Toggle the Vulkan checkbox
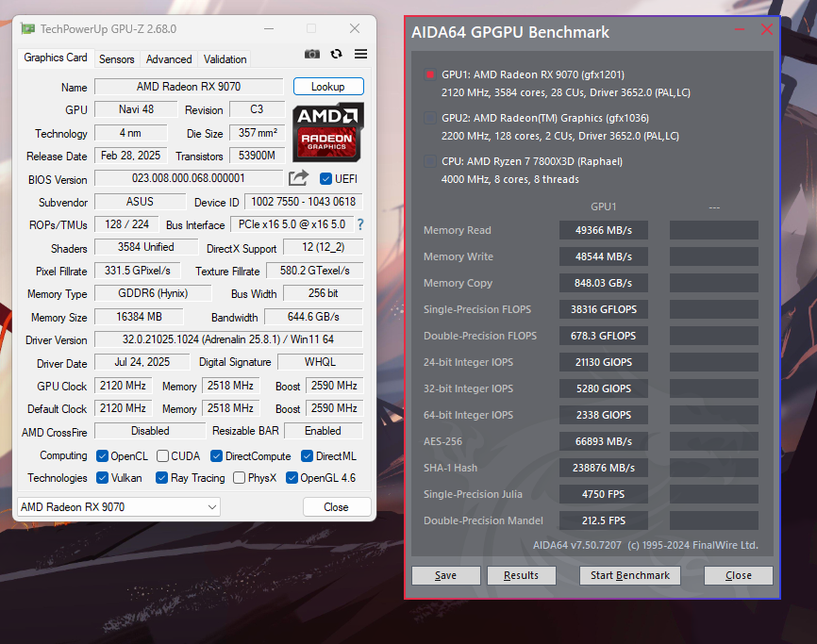 click(102, 478)
